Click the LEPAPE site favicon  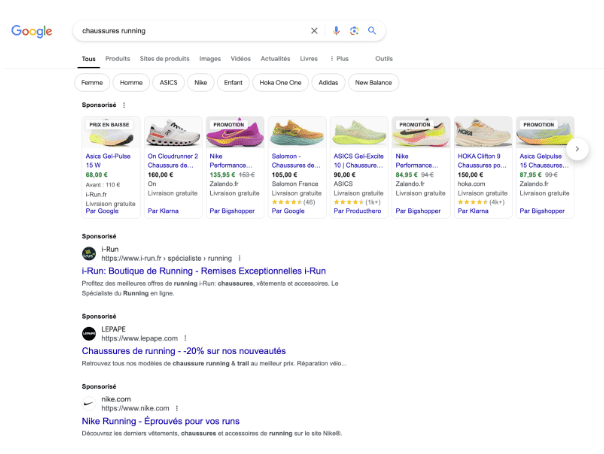(x=89, y=334)
